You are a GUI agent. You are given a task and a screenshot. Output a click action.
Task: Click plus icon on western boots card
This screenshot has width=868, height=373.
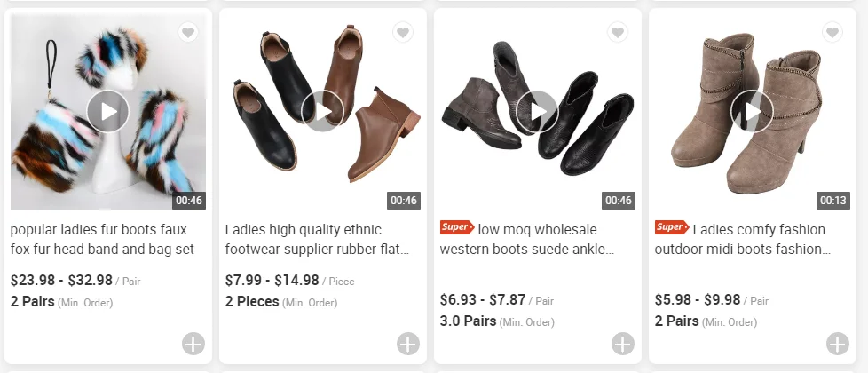pos(623,344)
